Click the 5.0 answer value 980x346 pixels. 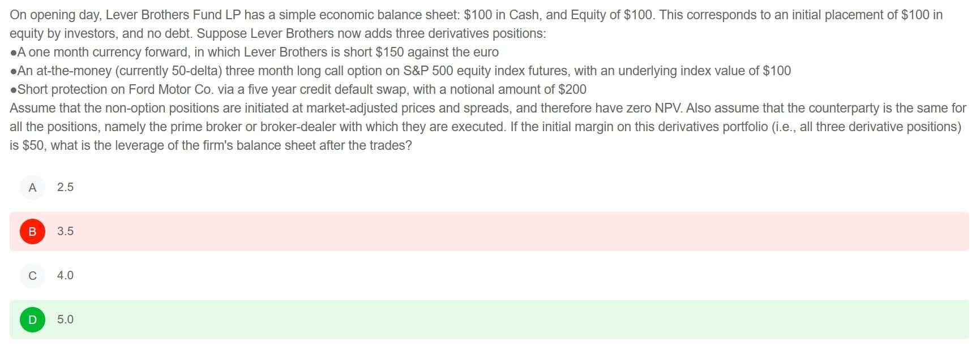65,319
